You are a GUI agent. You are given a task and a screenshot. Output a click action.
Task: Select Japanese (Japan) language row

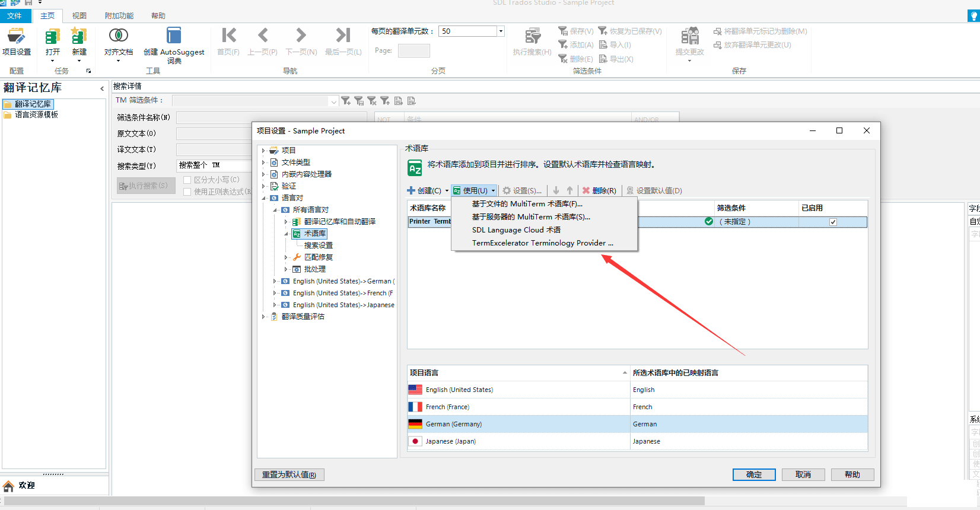[637, 441]
